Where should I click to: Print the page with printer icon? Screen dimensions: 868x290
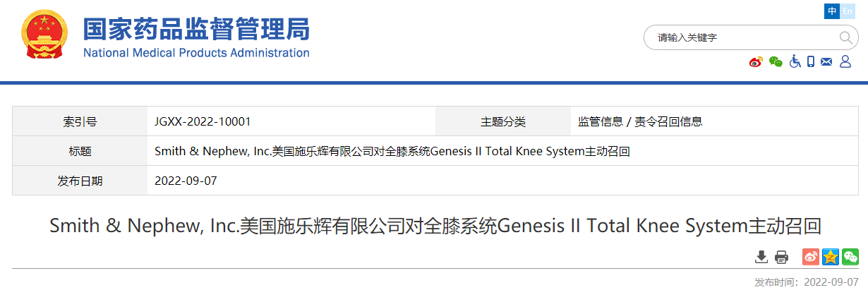coord(781,257)
